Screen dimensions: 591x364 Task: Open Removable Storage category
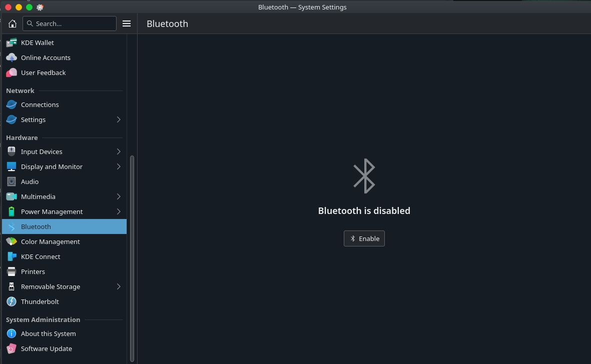(65, 287)
